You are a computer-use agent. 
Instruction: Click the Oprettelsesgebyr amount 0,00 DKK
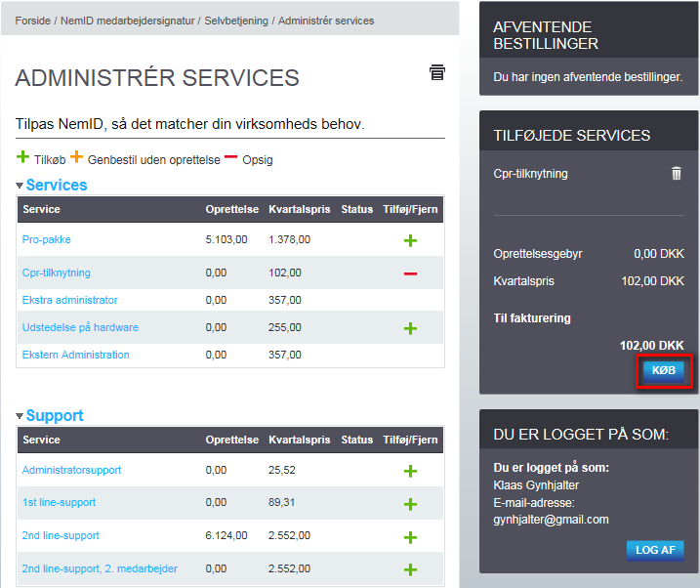pyautogui.click(x=659, y=254)
